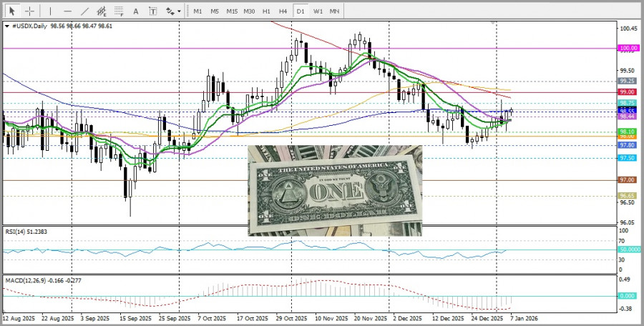Click the "17 Oct 2025" date label
This screenshot has width=644, height=326.
253,319
